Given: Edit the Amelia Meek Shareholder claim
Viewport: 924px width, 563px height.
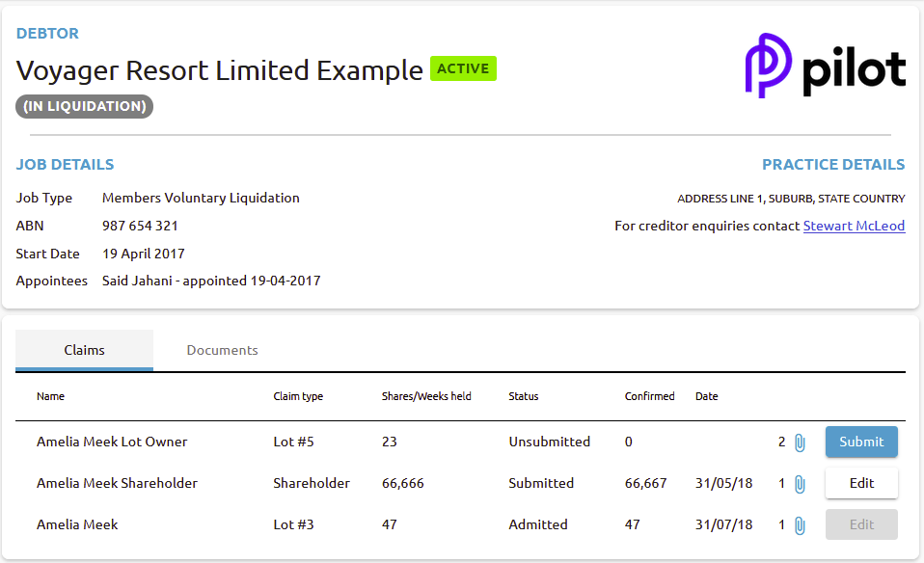Looking at the screenshot, I should click(861, 483).
